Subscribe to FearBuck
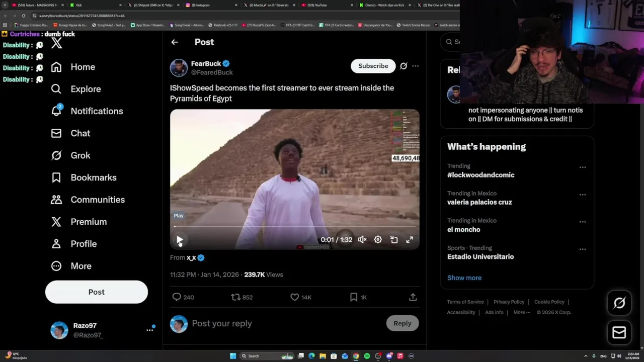 373,66
